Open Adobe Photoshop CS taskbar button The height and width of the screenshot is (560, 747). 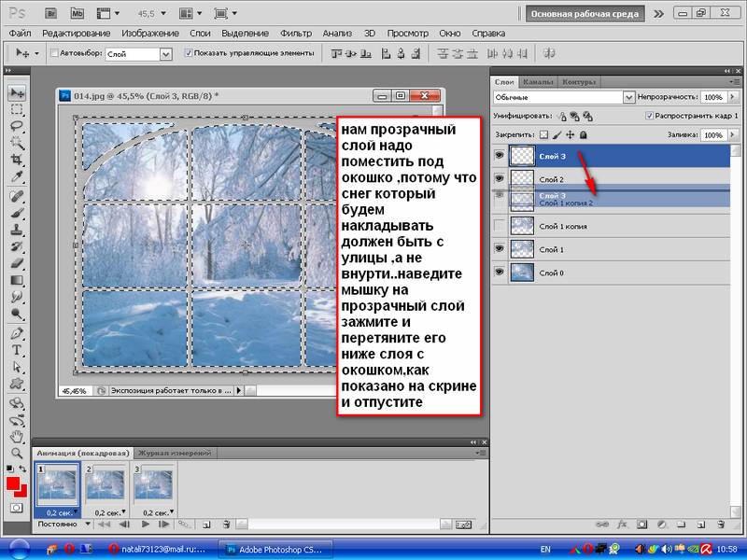[x=275, y=550]
